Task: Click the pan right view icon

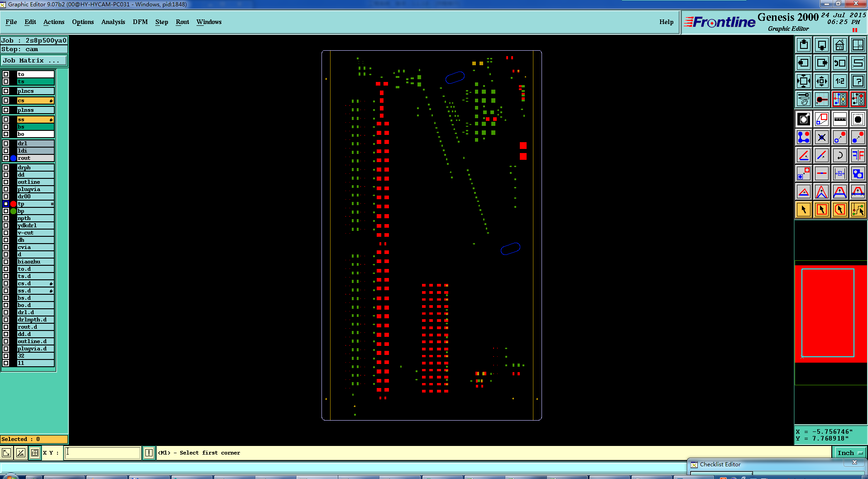Action: click(x=822, y=63)
